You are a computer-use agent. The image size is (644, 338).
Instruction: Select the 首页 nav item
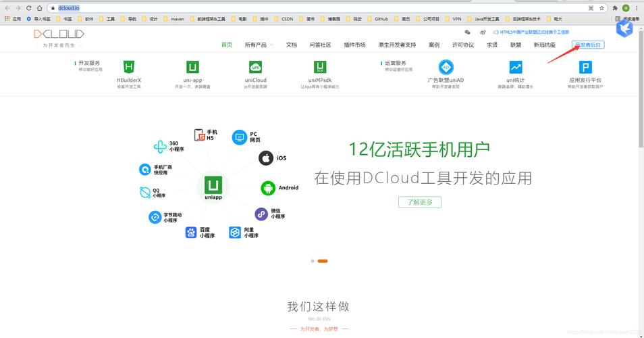click(x=227, y=45)
